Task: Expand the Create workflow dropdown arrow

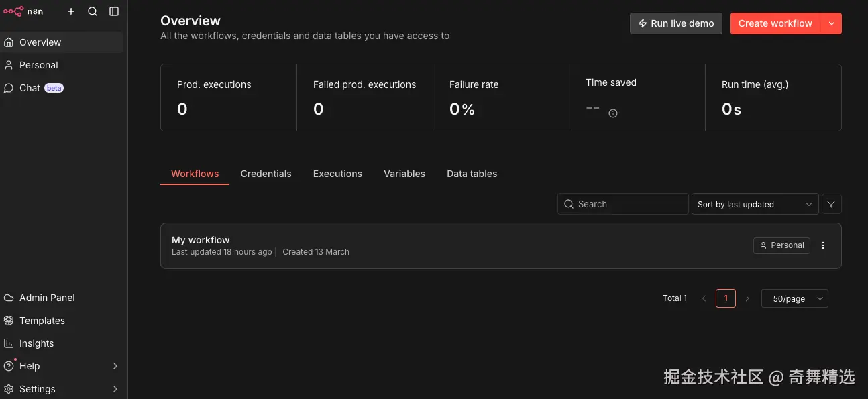Action: pos(832,23)
